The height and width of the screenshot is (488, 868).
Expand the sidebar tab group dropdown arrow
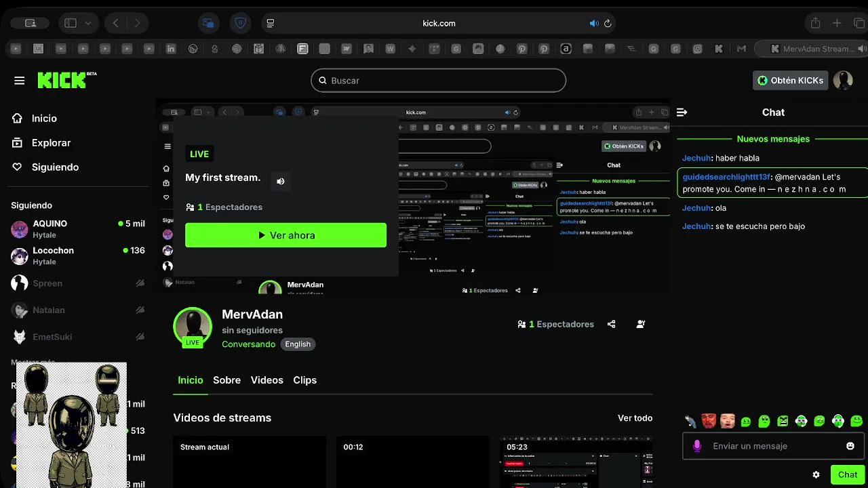[88, 23]
